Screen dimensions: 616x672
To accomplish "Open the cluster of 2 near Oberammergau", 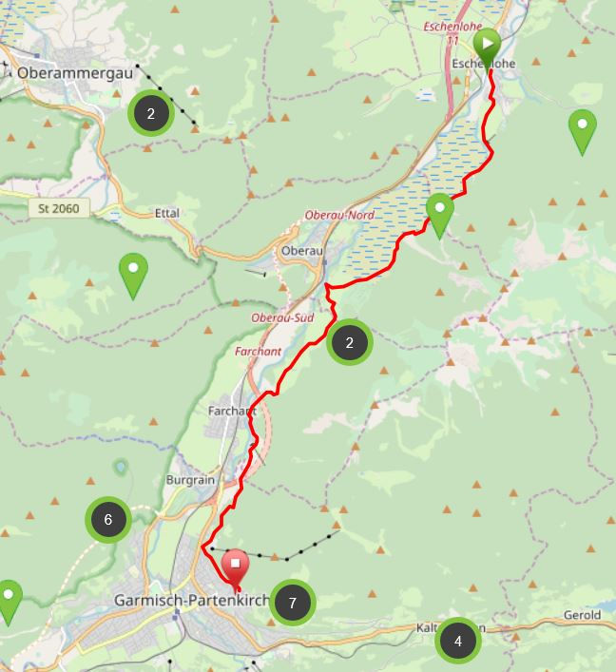I will point(151,113).
